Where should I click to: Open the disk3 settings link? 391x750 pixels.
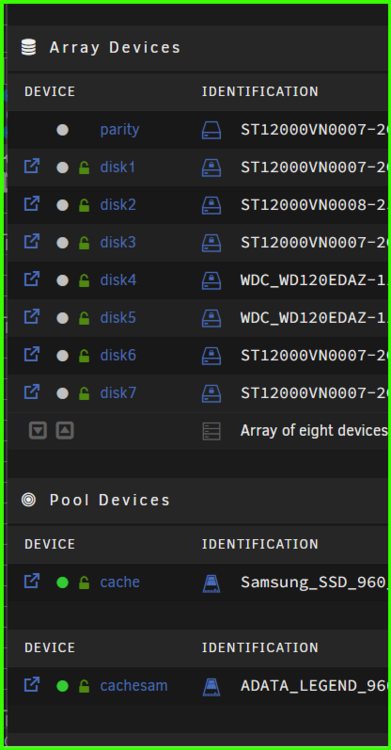[x=118, y=243]
